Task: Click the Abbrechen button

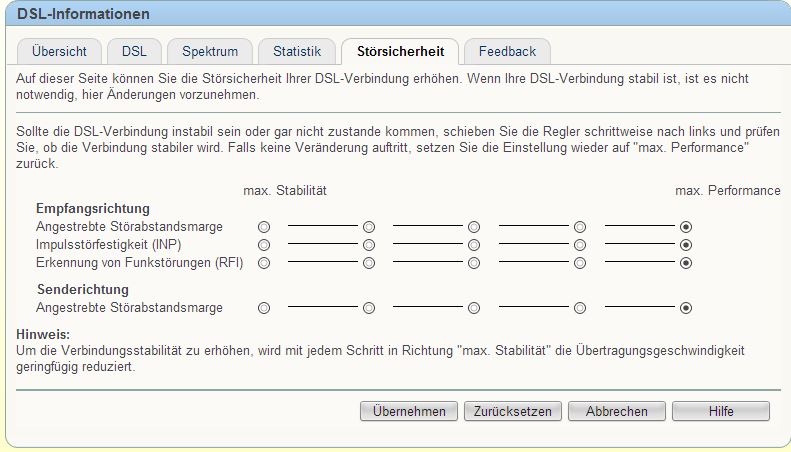Action: pos(616,411)
